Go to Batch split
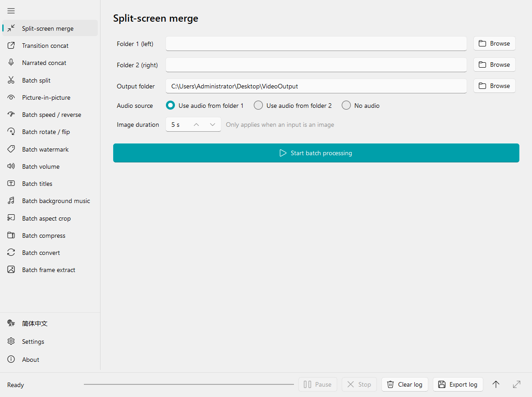Screen dimensions: 532x397 click(50, 80)
